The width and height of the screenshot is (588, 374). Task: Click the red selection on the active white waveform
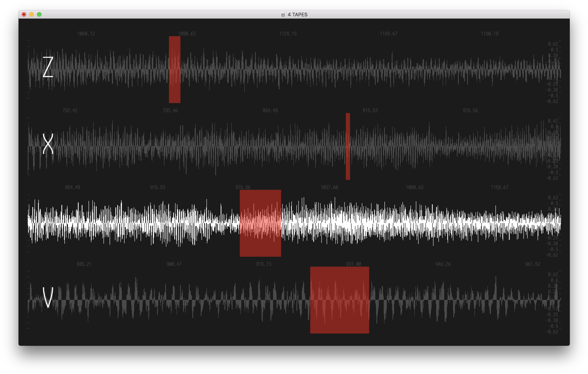coord(260,223)
